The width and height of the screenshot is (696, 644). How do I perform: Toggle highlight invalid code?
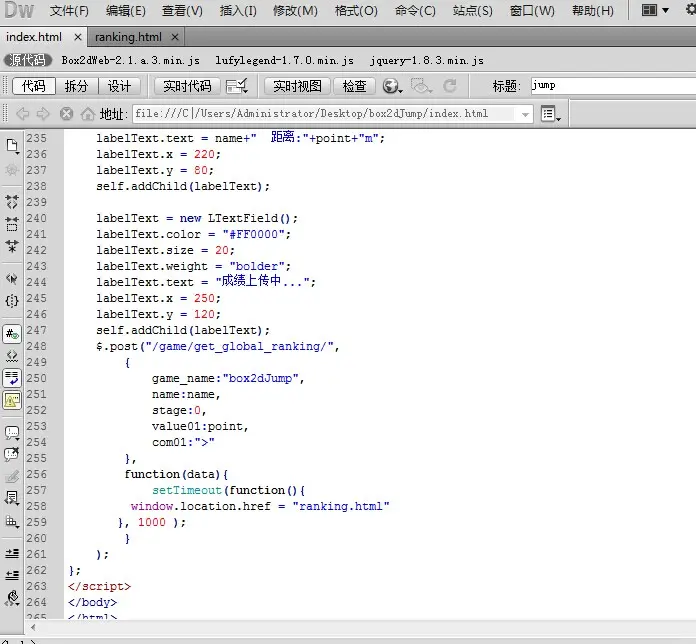click(12, 356)
